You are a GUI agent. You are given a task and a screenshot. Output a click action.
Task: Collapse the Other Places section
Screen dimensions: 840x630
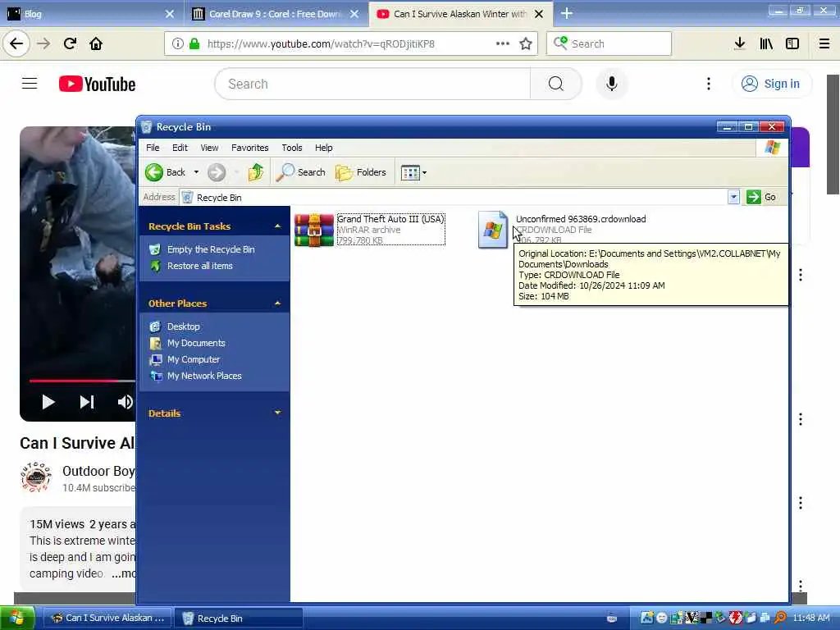[x=277, y=304]
